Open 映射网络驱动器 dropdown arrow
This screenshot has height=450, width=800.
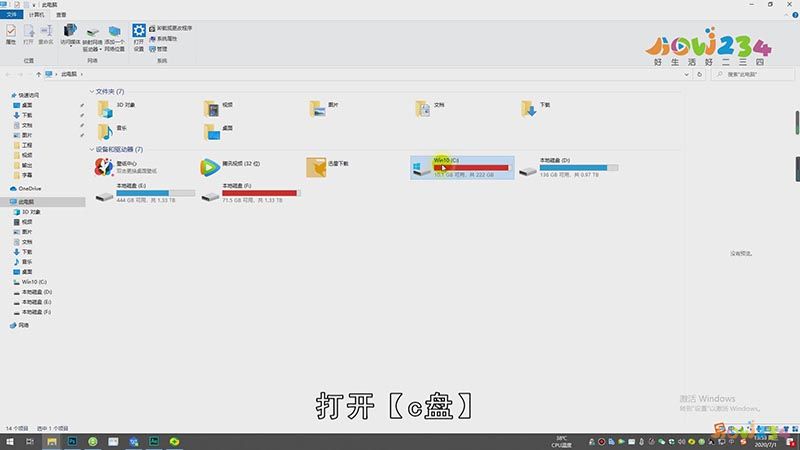tap(101, 49)
